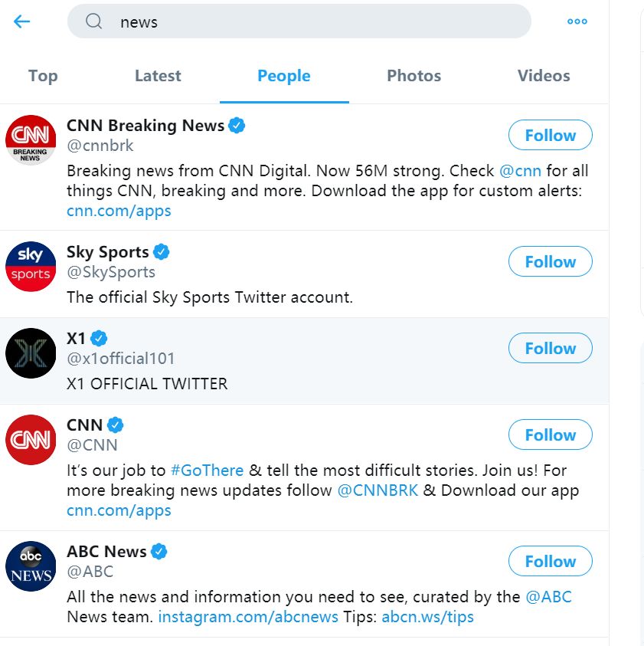Follow the ABC News account

tap(550, 562)
